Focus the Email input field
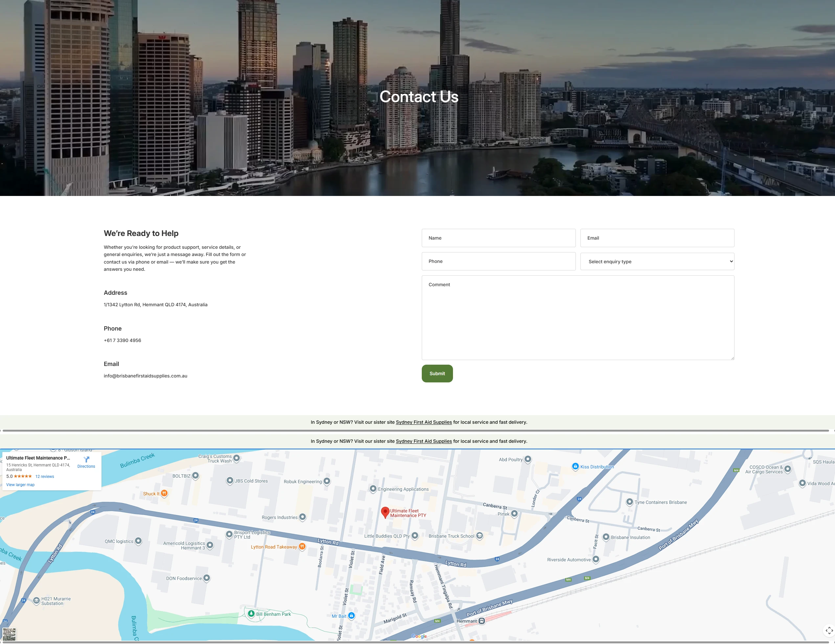Image resolution: width=835 pixels, height=644 pixels. 657,238
